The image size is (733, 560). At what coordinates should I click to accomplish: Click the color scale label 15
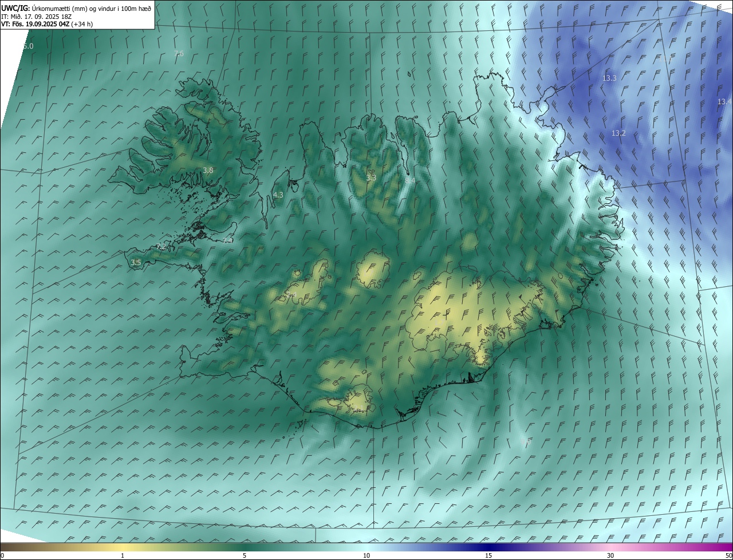(x=488, y=555)
